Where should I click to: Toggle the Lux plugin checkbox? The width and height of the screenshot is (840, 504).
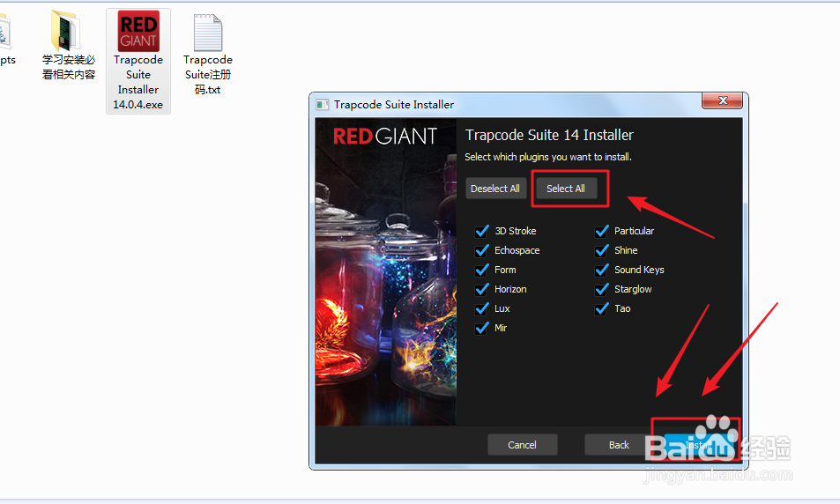click(x=481, y=308)
